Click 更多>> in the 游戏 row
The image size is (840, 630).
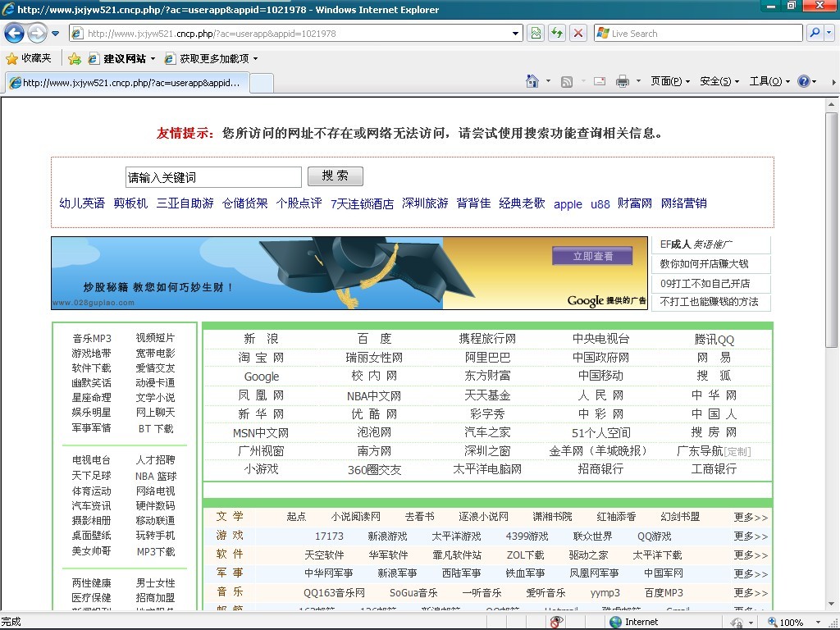[751, 536]
